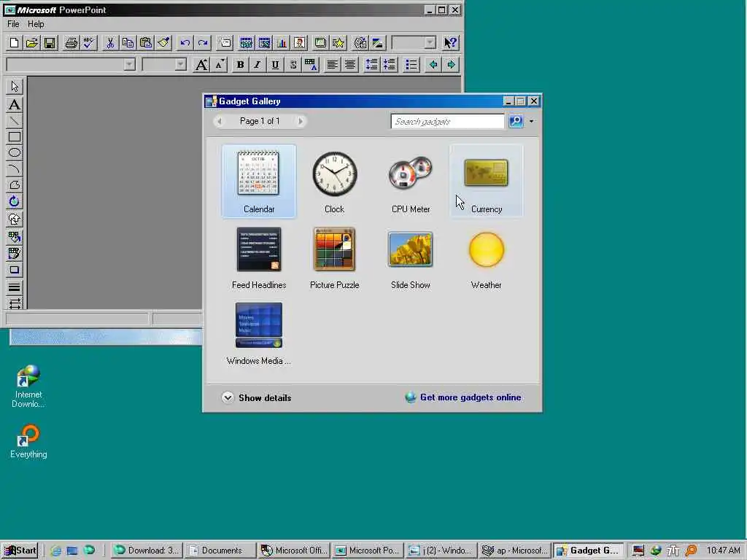
Task: Click the New presentation icon in PowerPoint
Action: click(x=15, y=43)
